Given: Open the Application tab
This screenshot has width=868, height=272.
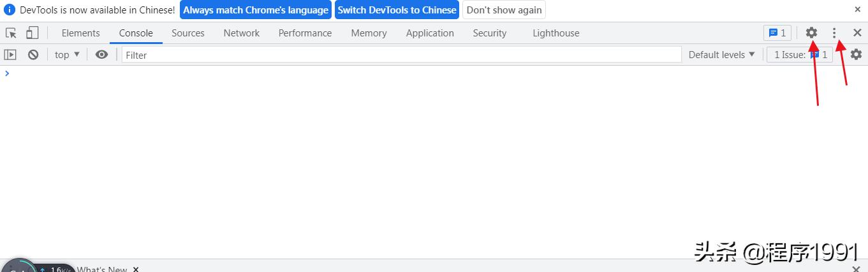Looking at the screenshot, I should 430,33.
